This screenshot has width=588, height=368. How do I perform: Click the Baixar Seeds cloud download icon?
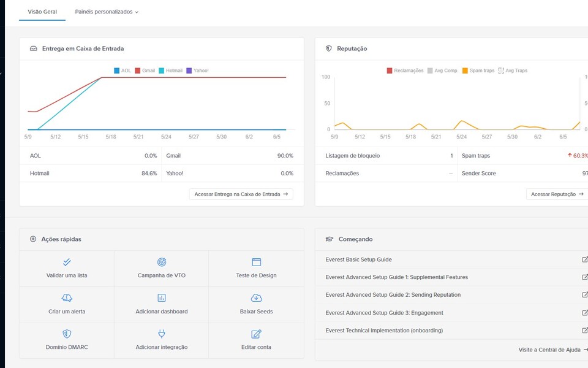pyautogui.click(x=257, y=298)
